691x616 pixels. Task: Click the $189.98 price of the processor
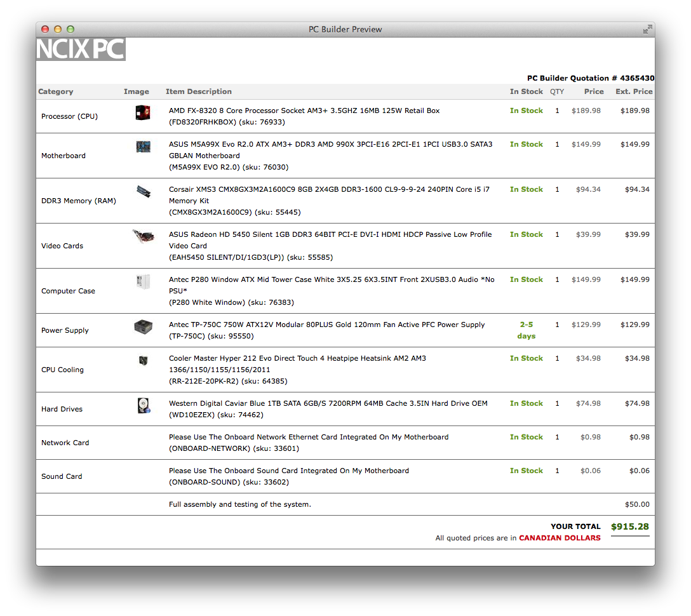[586, 110]
